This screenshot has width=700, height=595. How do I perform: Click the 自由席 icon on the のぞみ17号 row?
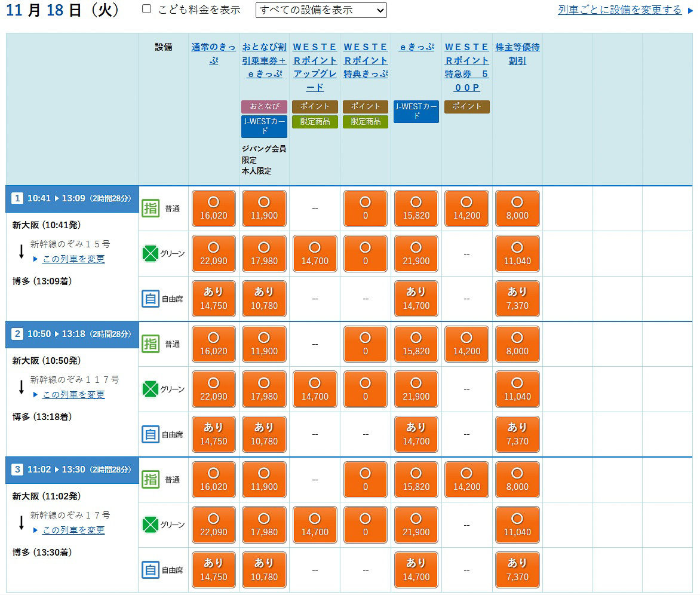[150, 569]
